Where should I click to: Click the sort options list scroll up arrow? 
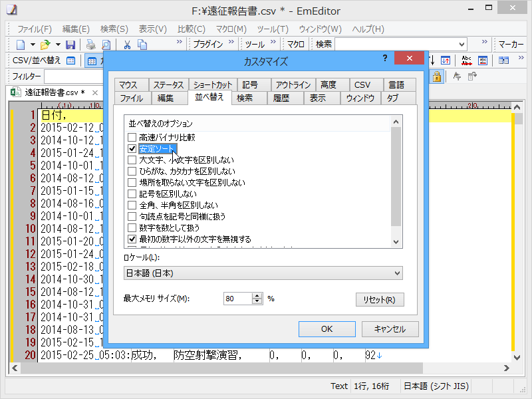click(x=396, y=122)
